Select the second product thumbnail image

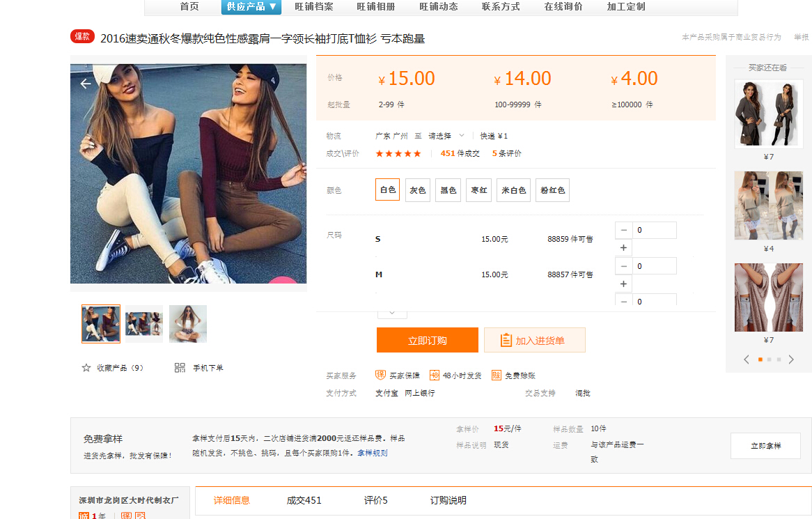(144, 324)
